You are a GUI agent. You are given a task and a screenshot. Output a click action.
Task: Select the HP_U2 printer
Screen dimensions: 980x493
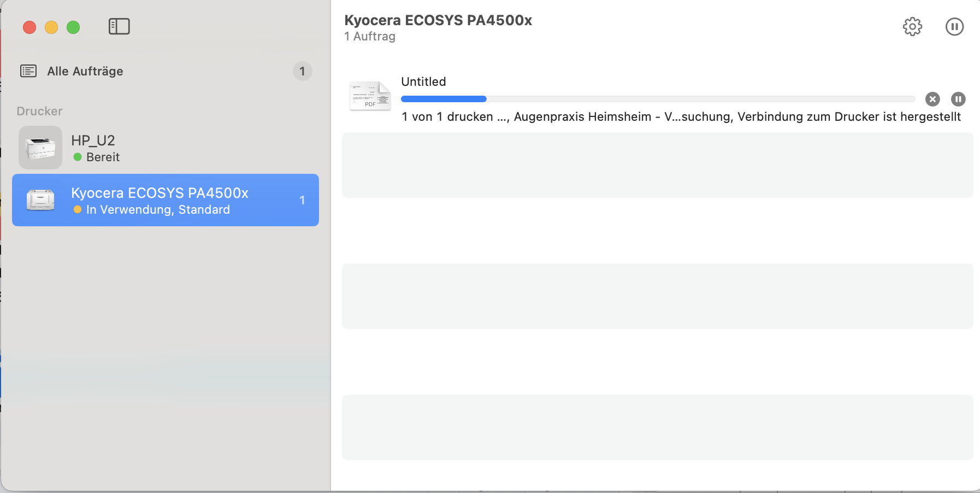pyautogui.click(x=166, y=148)
